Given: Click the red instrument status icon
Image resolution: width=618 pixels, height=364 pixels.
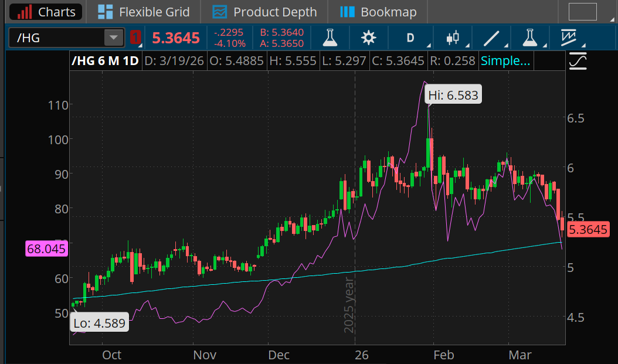Looking at the screenshot, I should point(135,37).
